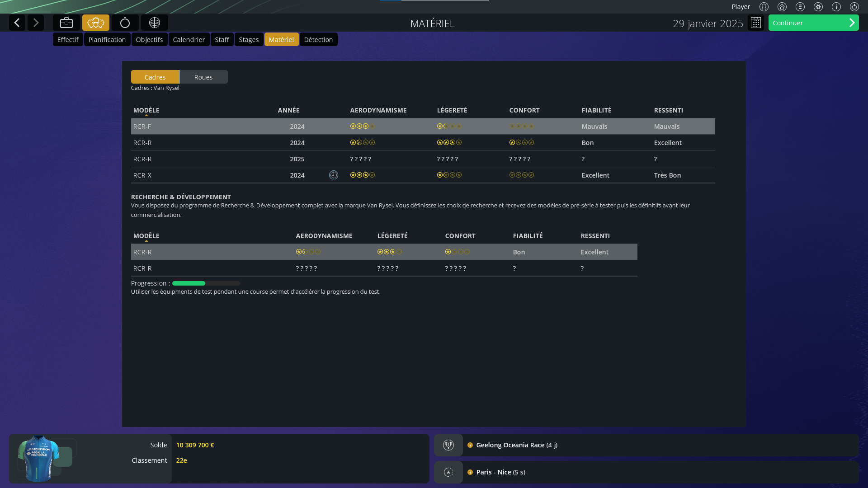Switch to the Planification tab
Image resolution: width=868 pixels, height=488 pixels.
point(107,39)
